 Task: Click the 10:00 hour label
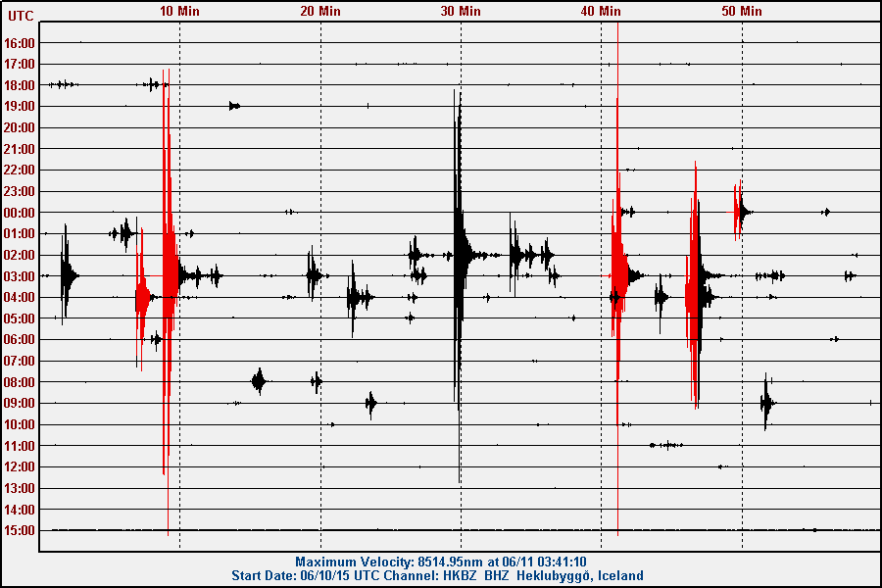coord(20,424)
